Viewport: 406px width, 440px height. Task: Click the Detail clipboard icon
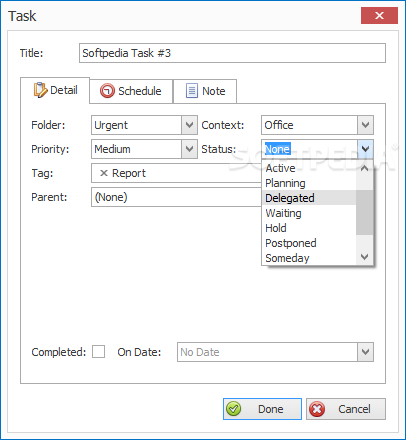coord(40,90)
